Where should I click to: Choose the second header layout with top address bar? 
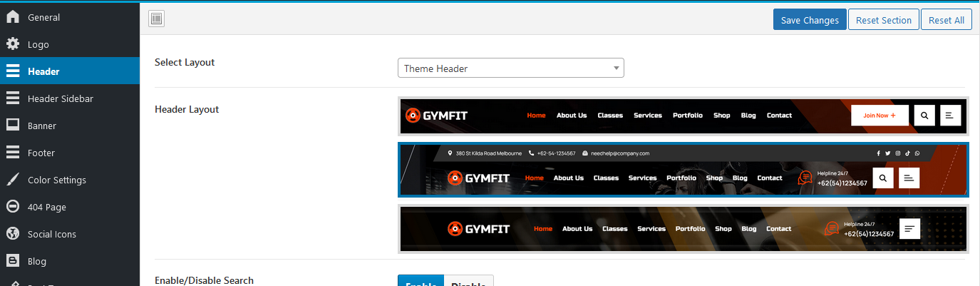pos(684,170)
